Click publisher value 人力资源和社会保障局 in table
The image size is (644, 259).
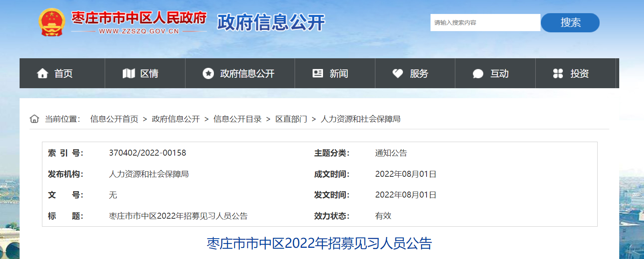149,174
